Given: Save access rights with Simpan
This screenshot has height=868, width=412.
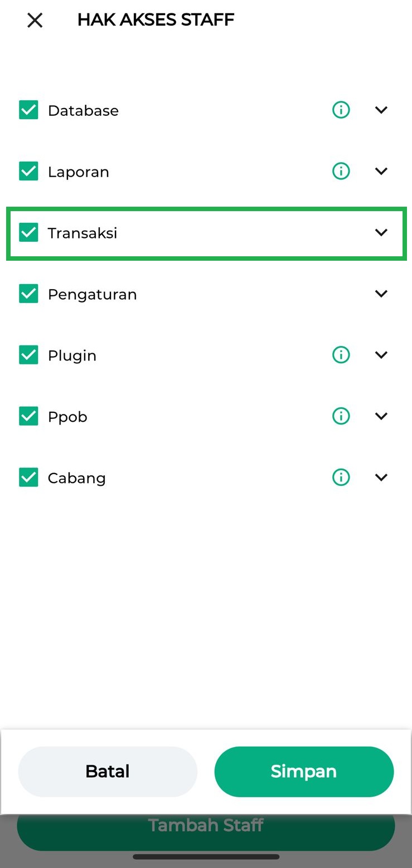Looking at the screenshot, I should pos(304,772).
